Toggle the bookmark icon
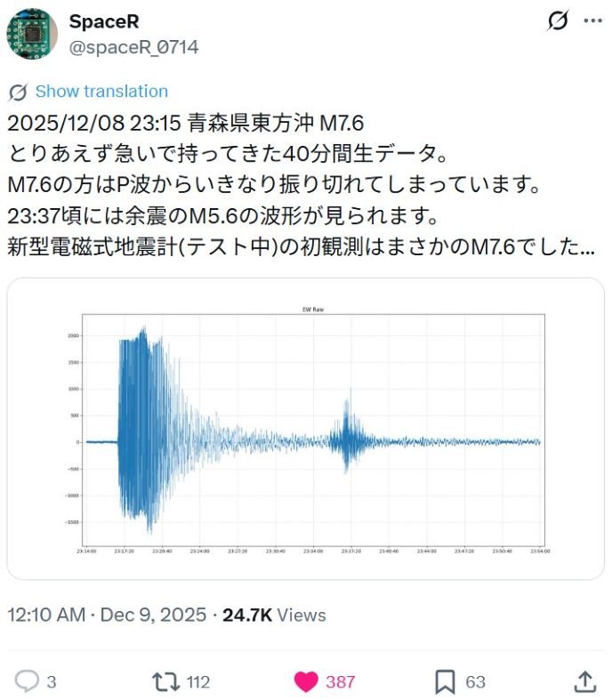612x700 pixels. click(445, 681)
